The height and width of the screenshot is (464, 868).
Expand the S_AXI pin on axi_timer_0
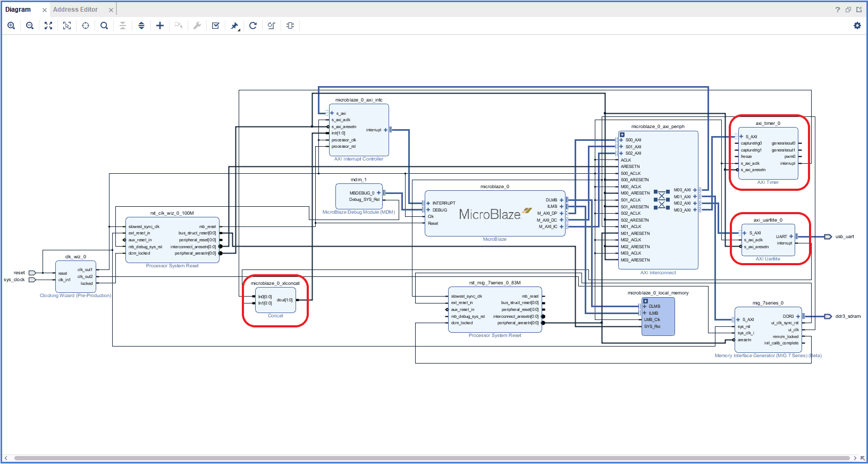(x=741, y=137)
